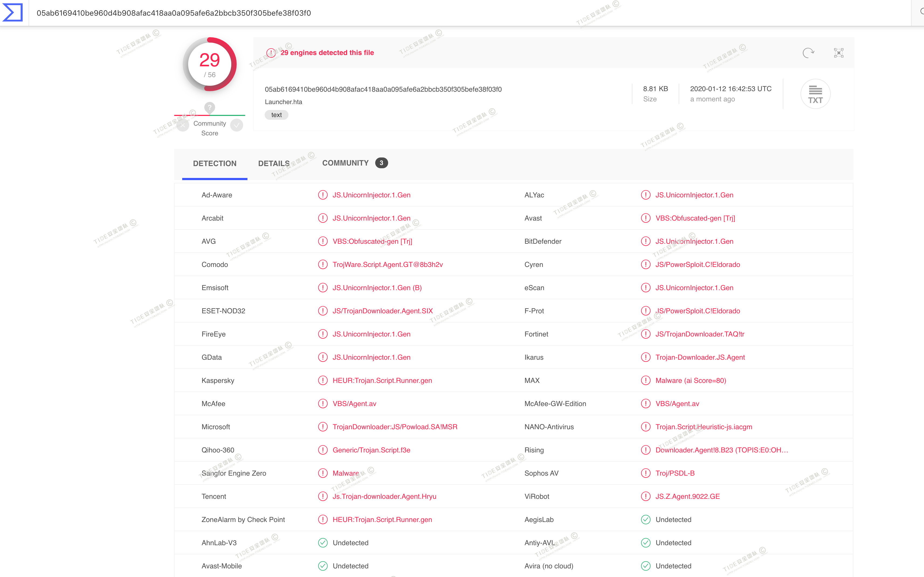Click the Kaspersky detection warning icon

tap(323, 380)
